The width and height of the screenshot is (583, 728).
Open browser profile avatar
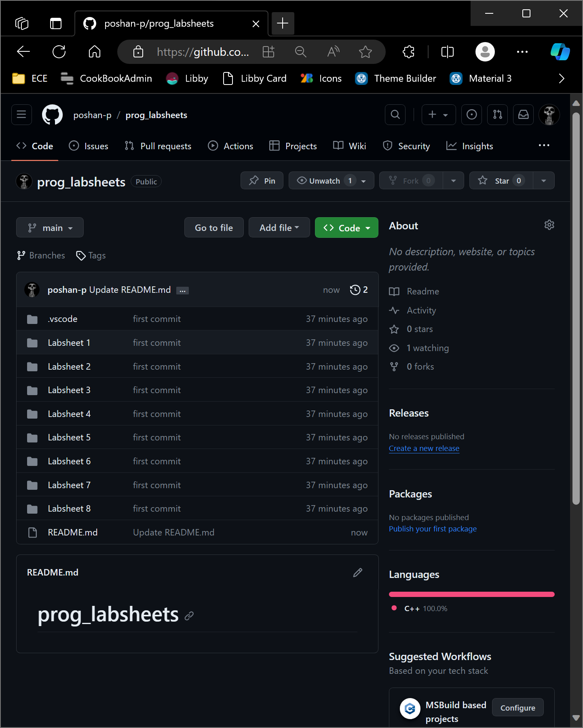pos(485,52)
